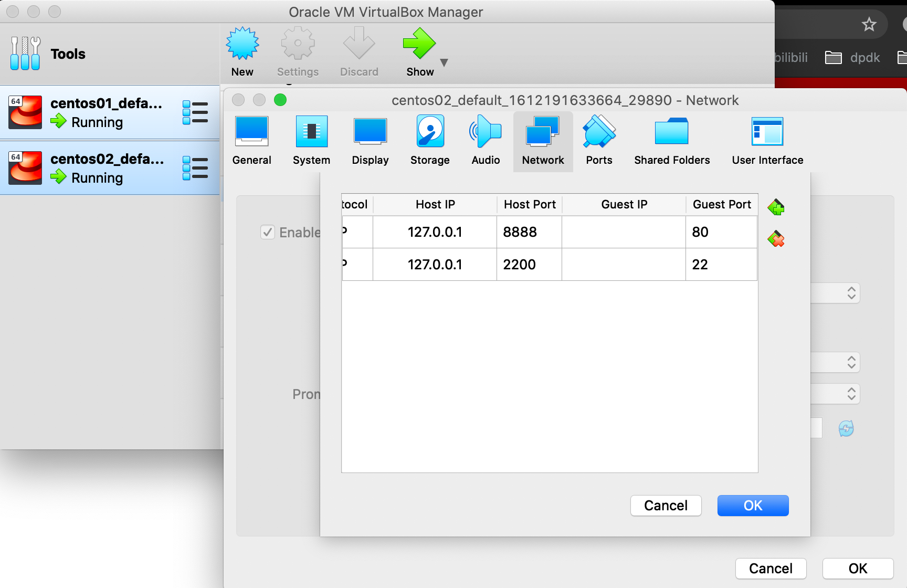
Task: Open the Display settings tab
Action: point(371,141)
